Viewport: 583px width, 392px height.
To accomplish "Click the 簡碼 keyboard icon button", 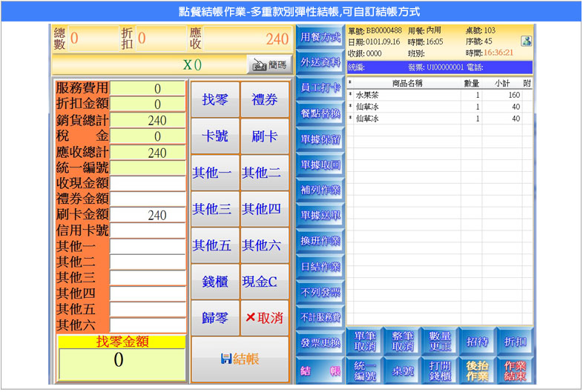I will [x=269, y=64].
